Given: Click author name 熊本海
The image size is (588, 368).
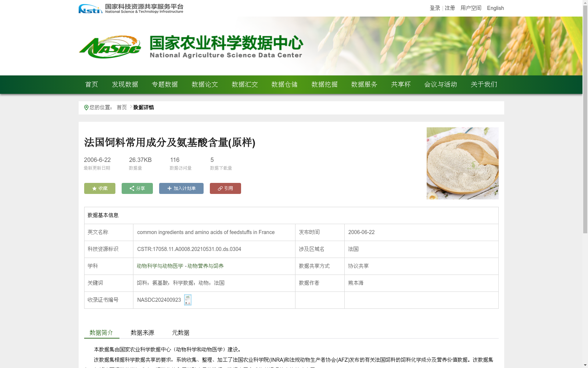Looking at the screenshot, I should 356,283.
